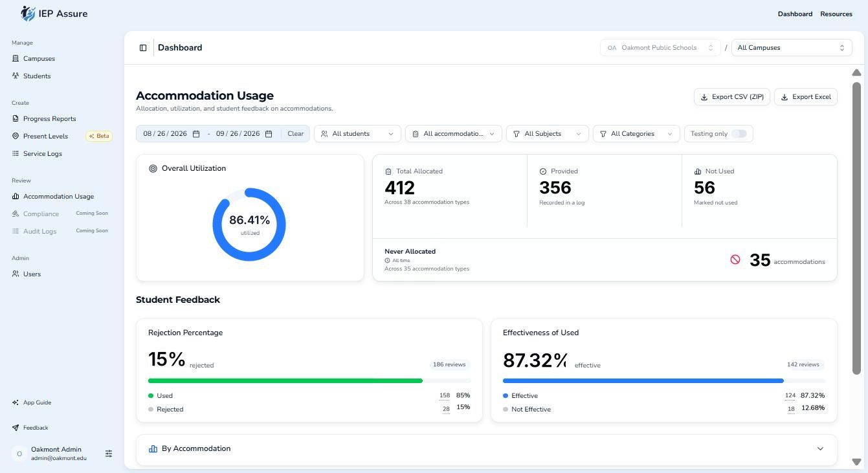The height and width of the screenshot is (473, 868).
Task: Open Service Logs in sidebar
Action: pyautogui.click(x=42, y=154)
